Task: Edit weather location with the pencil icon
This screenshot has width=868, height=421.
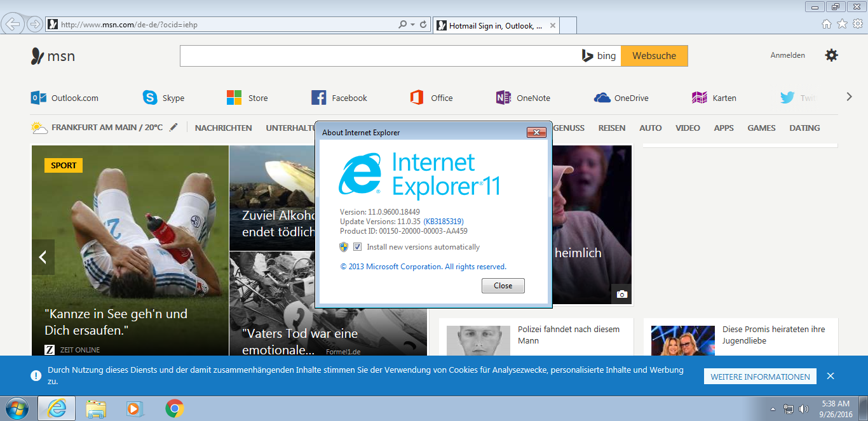Action: click(173, 127)
